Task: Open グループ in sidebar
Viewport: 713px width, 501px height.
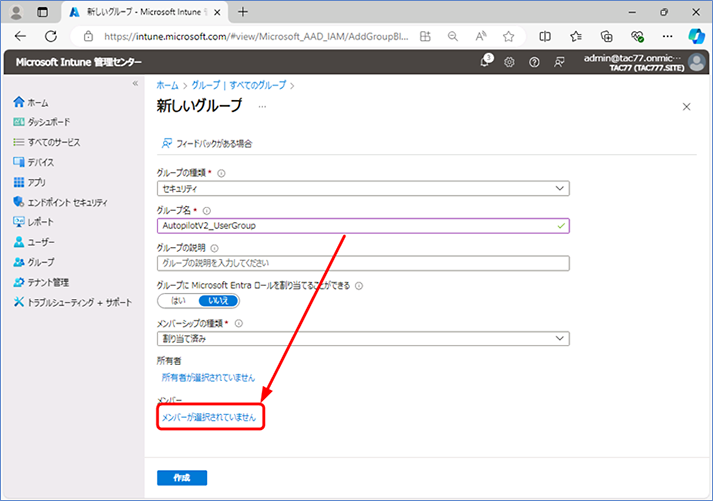Action: point(34,262)
